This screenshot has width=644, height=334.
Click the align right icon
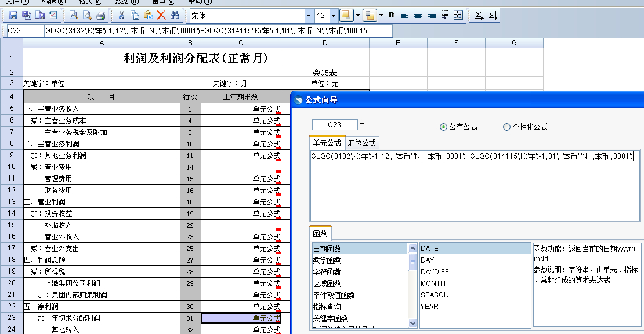(431, 15)
